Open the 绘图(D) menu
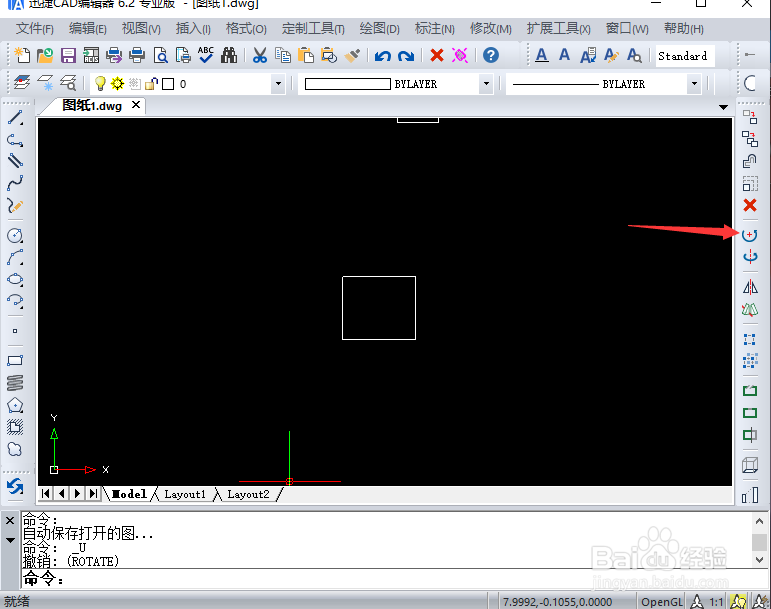The height and width of the screenshot is (609, 771). click(379, 29)
